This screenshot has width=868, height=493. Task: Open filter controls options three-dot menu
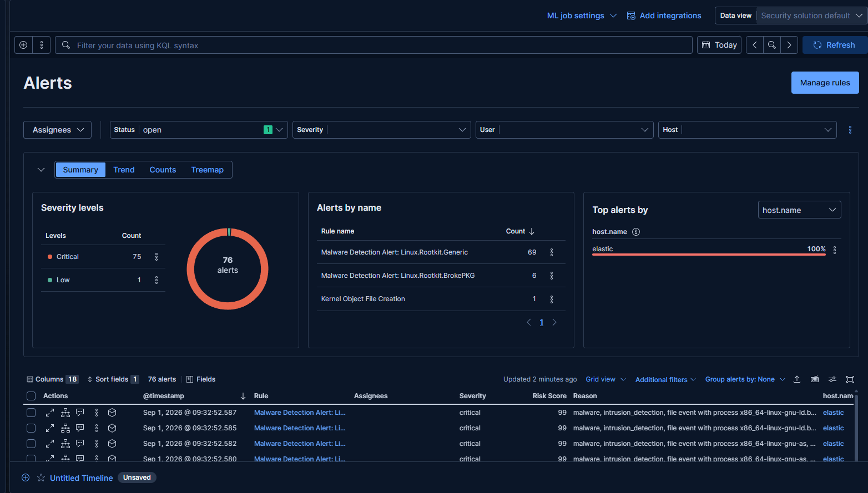(x=850, y=130)
